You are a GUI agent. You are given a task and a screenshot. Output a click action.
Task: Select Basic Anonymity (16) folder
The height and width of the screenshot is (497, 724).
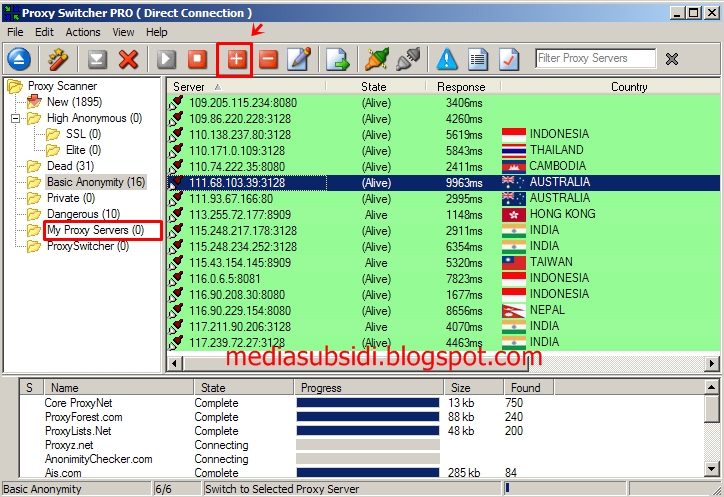(96, 182)
